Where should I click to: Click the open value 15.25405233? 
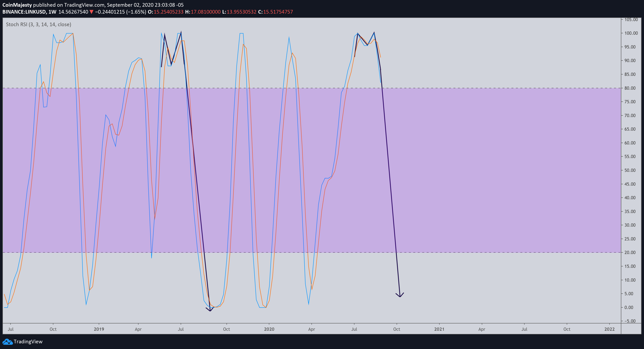pyautogui.click(x=168, y=12)
